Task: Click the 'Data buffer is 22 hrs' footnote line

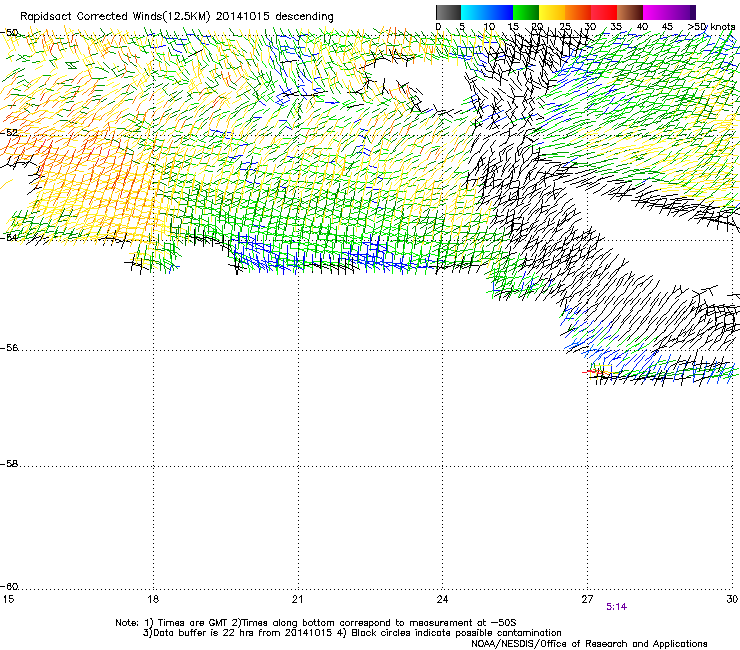Action: point(352,633)
